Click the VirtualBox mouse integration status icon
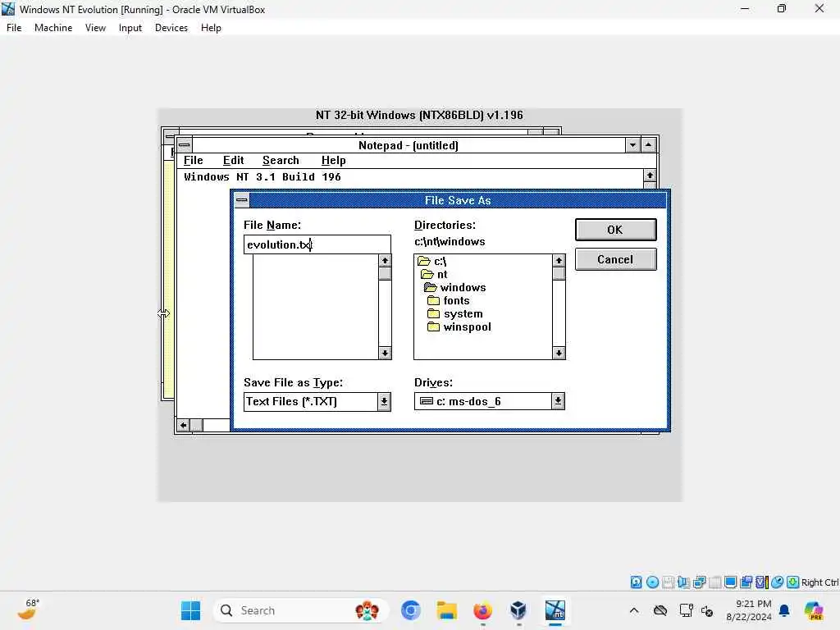 click(x=778, y=582)
